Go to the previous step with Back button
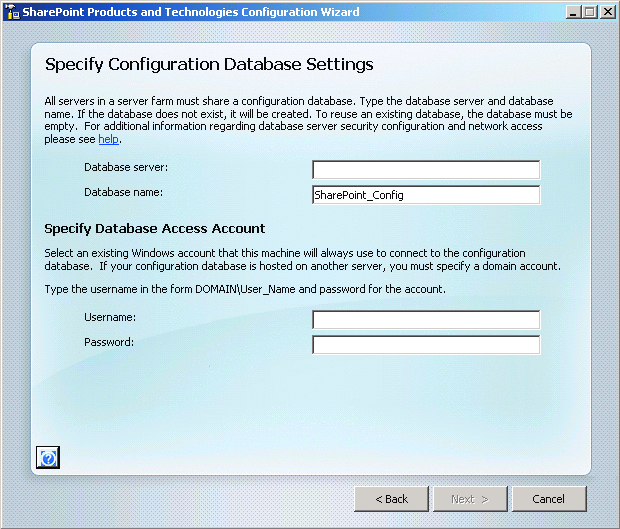 coord(391,499)
